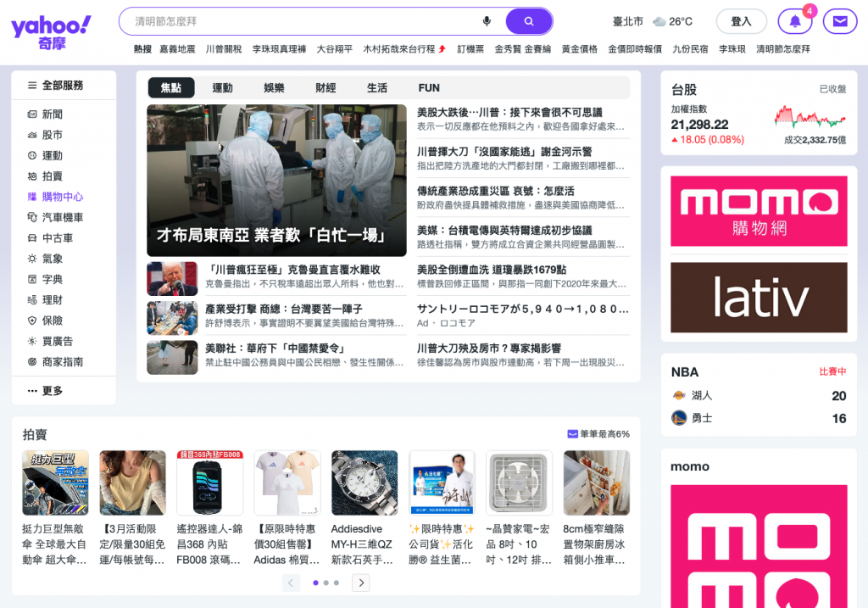Image resolution: width=868 pixels, height=608 pixels.
Task: Click trending search 訂機票
Action: click(x=470, y=49)
